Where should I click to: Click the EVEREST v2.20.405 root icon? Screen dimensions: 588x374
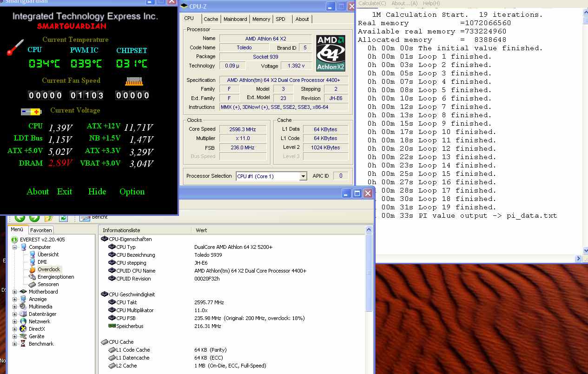pyautogui.click(x=14, y=240)
